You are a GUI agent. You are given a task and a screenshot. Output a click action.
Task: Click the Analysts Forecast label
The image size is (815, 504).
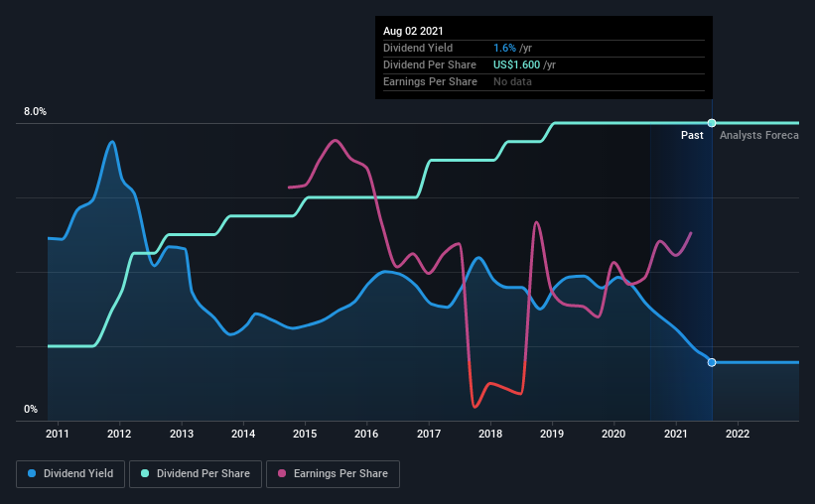758,135
